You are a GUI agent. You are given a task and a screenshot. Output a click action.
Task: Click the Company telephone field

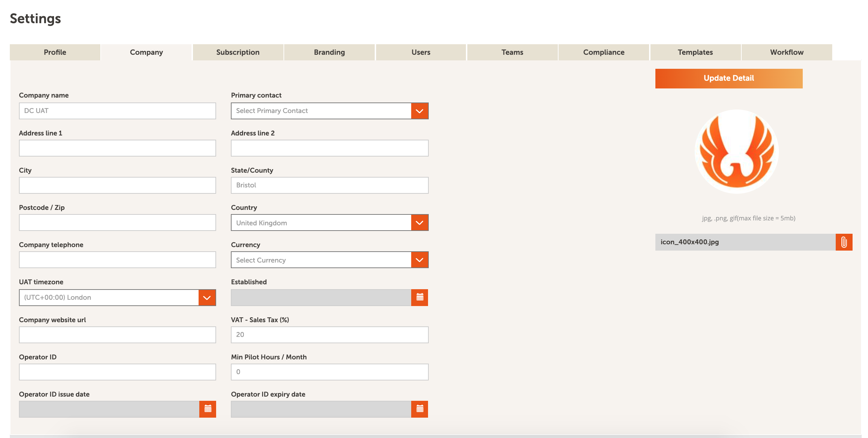(118, 260)
